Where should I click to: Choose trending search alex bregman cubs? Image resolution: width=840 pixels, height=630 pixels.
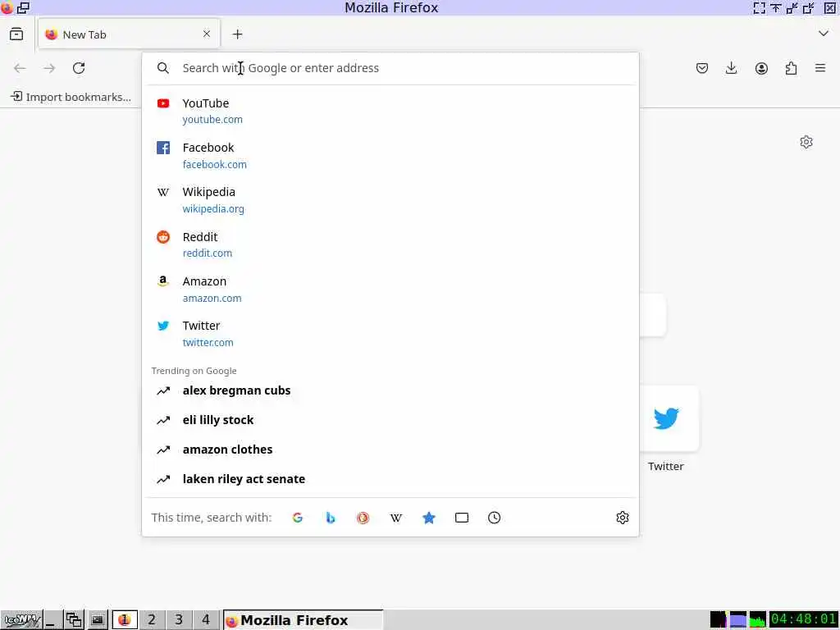click(390, 390)
